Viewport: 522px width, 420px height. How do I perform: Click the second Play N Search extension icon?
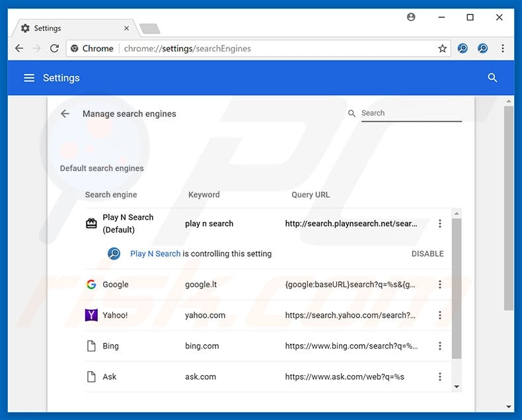point(483,49)
